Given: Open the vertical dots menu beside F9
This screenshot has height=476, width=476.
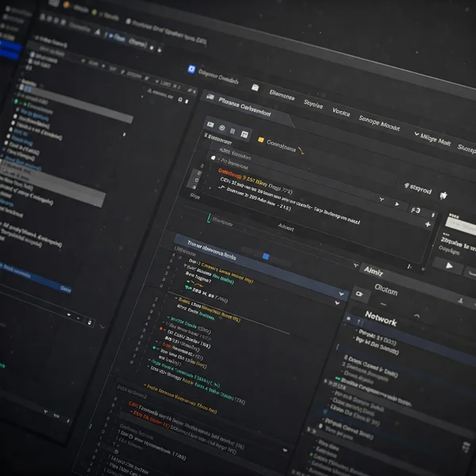Looking at the screenshot, I should 433,215.
